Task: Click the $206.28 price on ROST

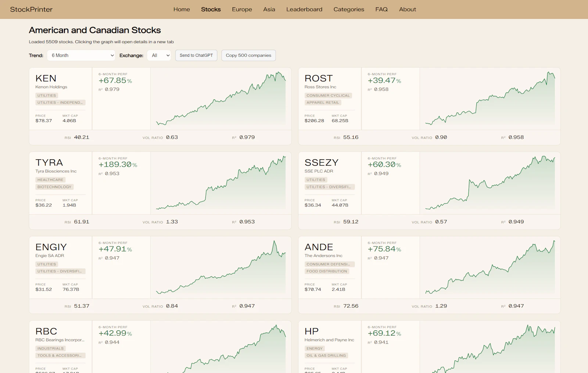Action: pos(314,121)
